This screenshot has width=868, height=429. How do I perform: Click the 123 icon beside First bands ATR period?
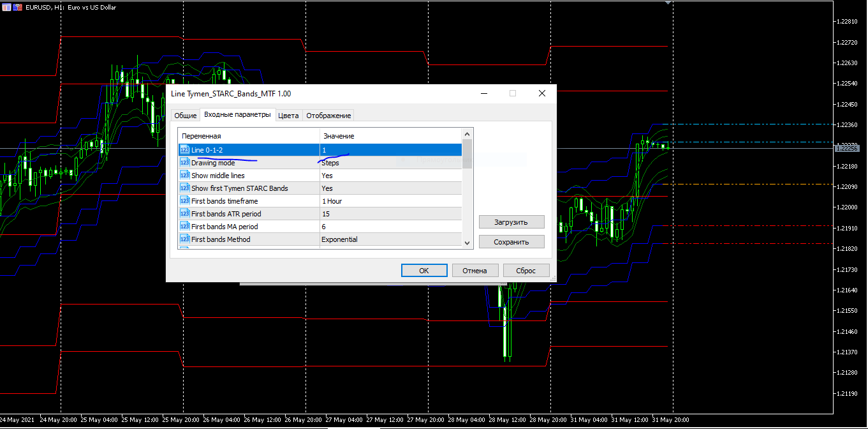(x=185, y=213)
